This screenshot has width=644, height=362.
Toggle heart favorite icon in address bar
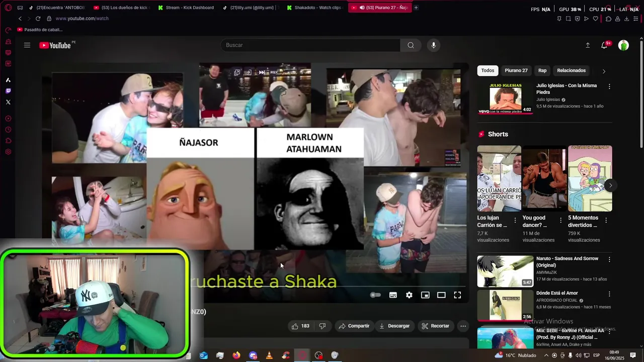[x=596, y=19]
